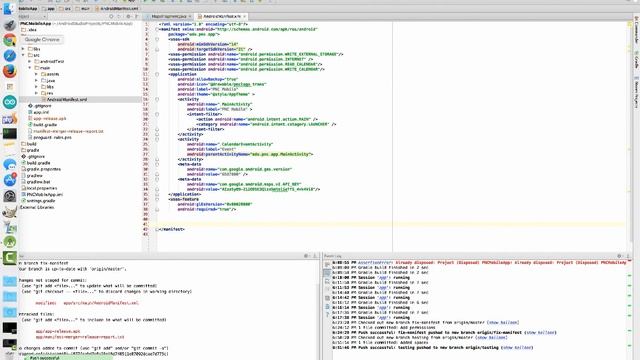The image size is (640, 360).
Task: Click show balloon link for testing checkout
Action: tap(492, 338)
